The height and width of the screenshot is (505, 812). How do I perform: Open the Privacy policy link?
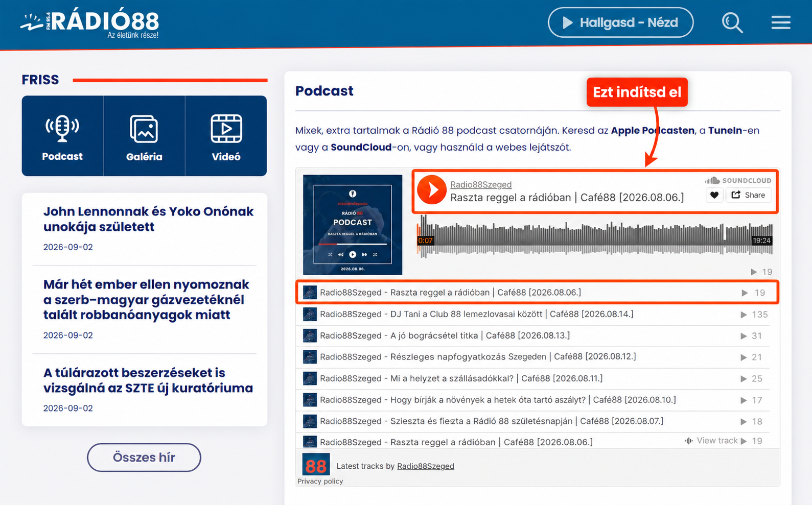[x=320, y=481]
